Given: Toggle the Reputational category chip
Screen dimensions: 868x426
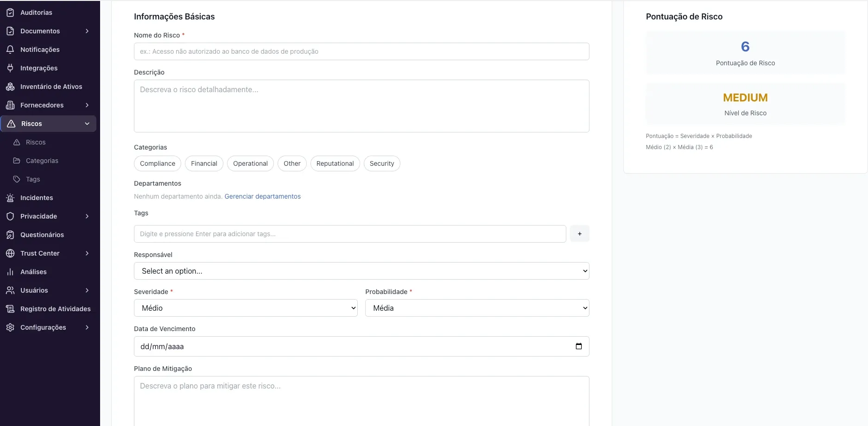Looking at the screenshot, I should point(335,163).
